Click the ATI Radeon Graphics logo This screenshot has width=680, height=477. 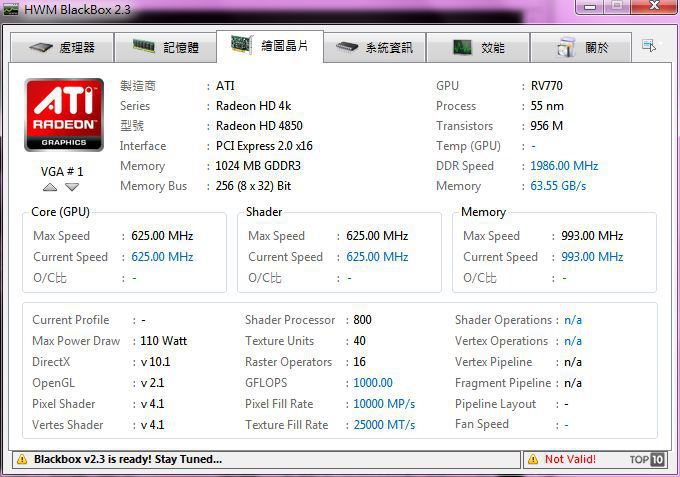64,115
